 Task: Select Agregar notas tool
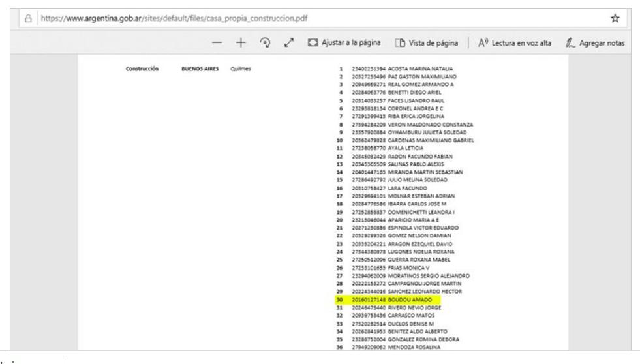(x=595, y=43)
